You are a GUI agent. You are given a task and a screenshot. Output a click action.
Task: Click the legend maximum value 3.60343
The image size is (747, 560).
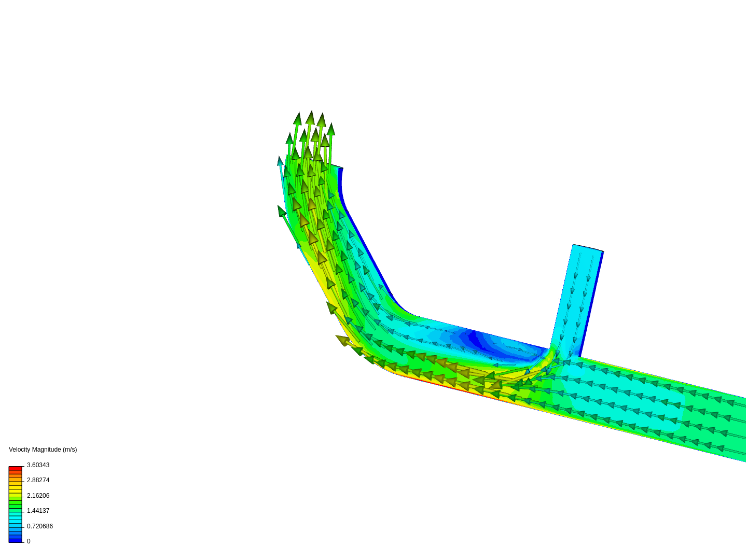(x=38, y=465)
